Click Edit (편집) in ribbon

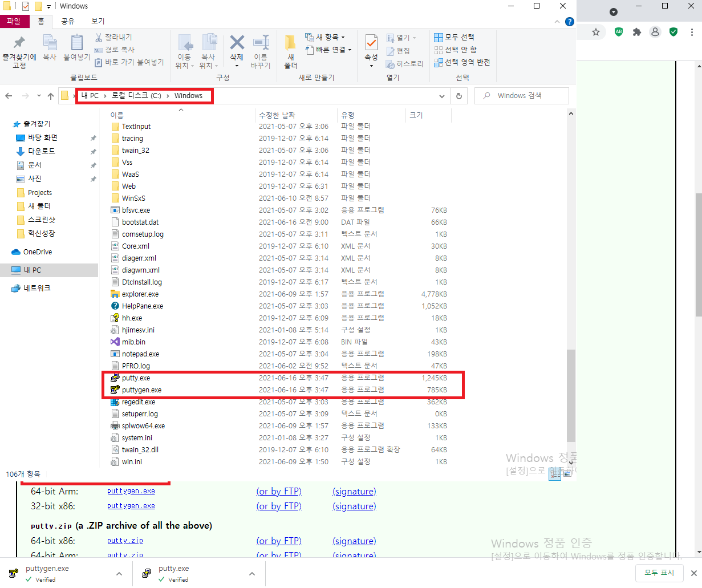click(x=398, y=51)
